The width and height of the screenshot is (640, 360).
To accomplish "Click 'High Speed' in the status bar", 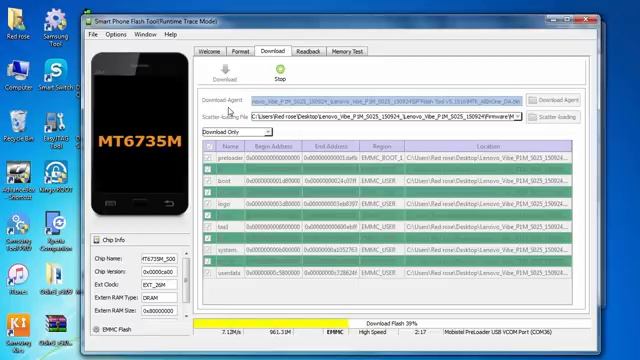I will [372, 332].
